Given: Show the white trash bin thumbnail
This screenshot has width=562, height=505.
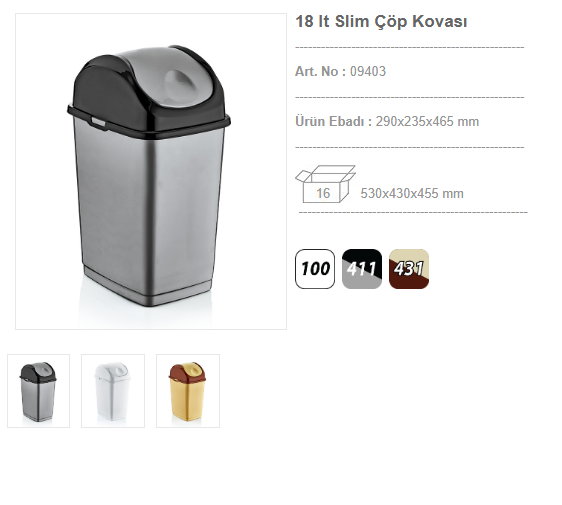Looking at the screenshot, I should pos(113,391).
